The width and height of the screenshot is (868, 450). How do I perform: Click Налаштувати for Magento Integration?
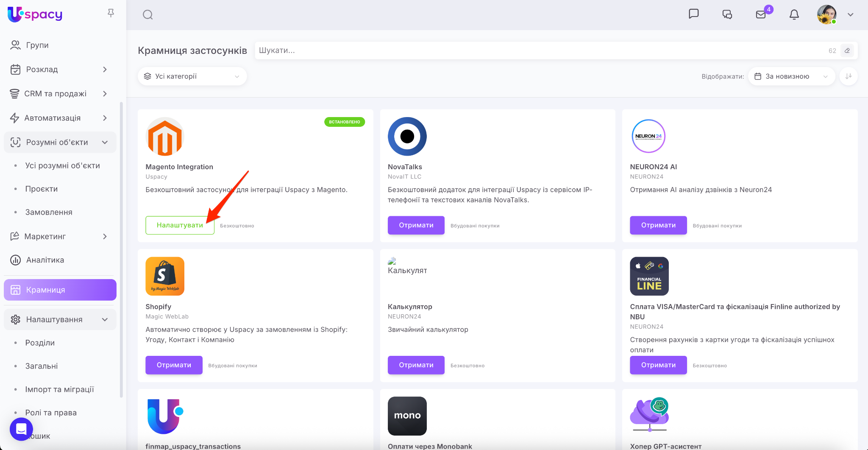pyautogui.click(x=180, y=225)
